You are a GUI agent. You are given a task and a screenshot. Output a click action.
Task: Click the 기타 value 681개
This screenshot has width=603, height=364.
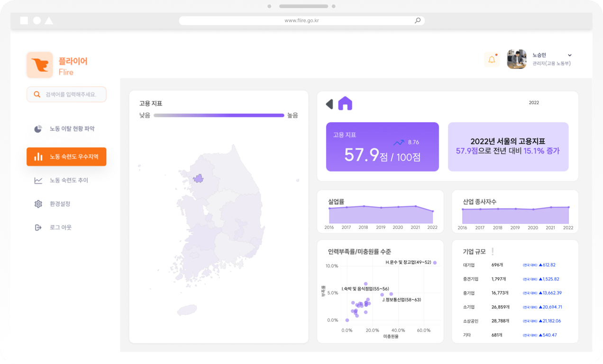tap(498, 335)
